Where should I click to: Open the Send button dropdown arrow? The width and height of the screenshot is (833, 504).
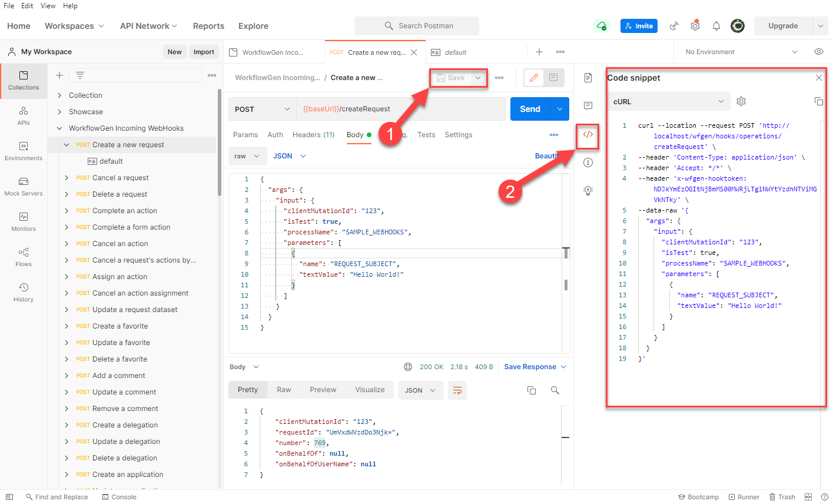tap(559, 109)
